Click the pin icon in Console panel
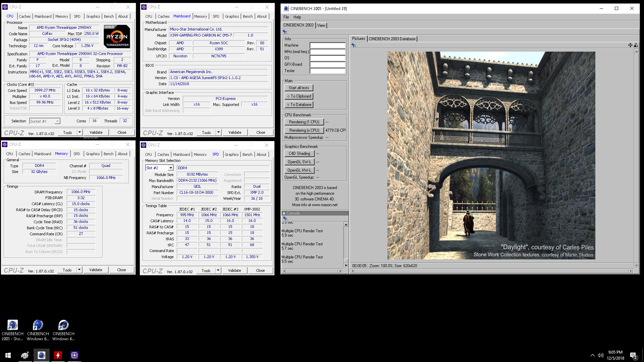644x362 pixels. coord(285,219)
